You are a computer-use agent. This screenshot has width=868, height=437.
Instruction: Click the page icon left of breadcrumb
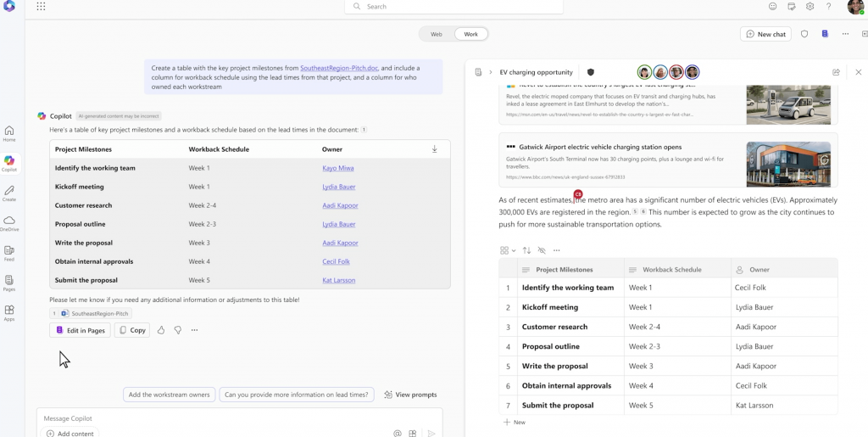[x=478, y=72]
